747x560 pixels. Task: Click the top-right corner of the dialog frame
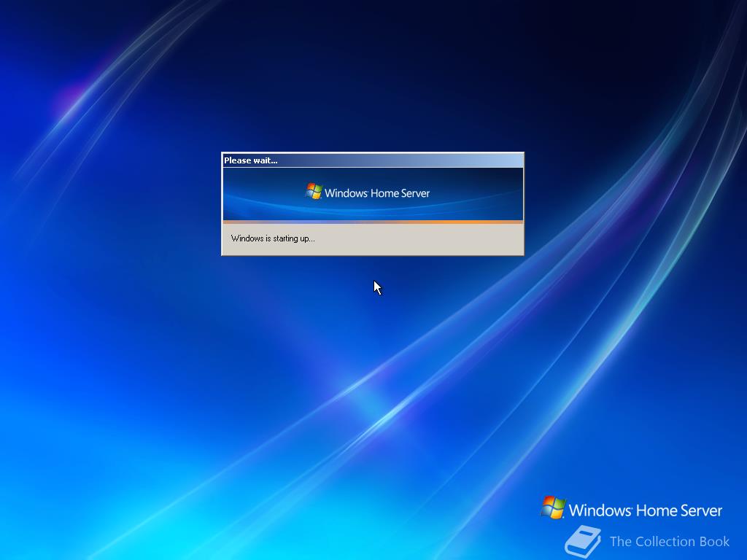pos(522,153)
